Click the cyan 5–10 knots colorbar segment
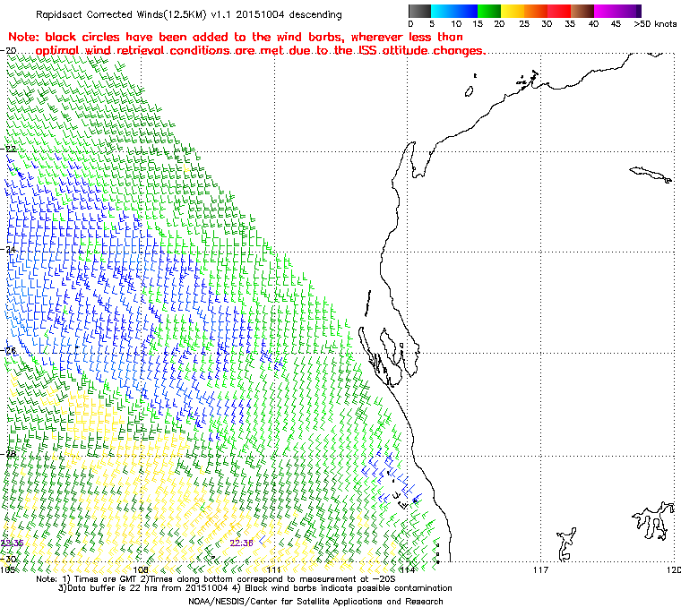The width and height of the screenshot is (681, 616). (x=443, y=11)
